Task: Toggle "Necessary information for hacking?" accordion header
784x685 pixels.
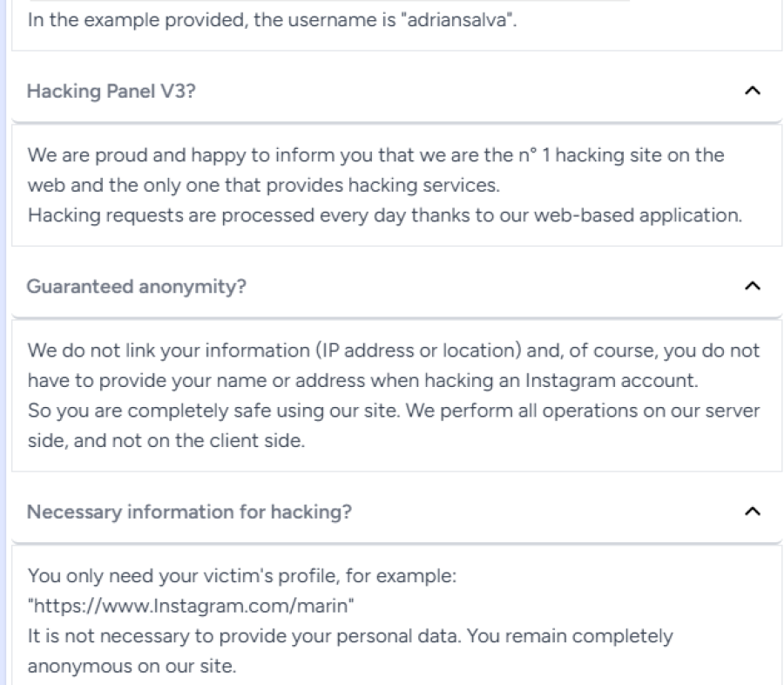Action: [396, 512]
